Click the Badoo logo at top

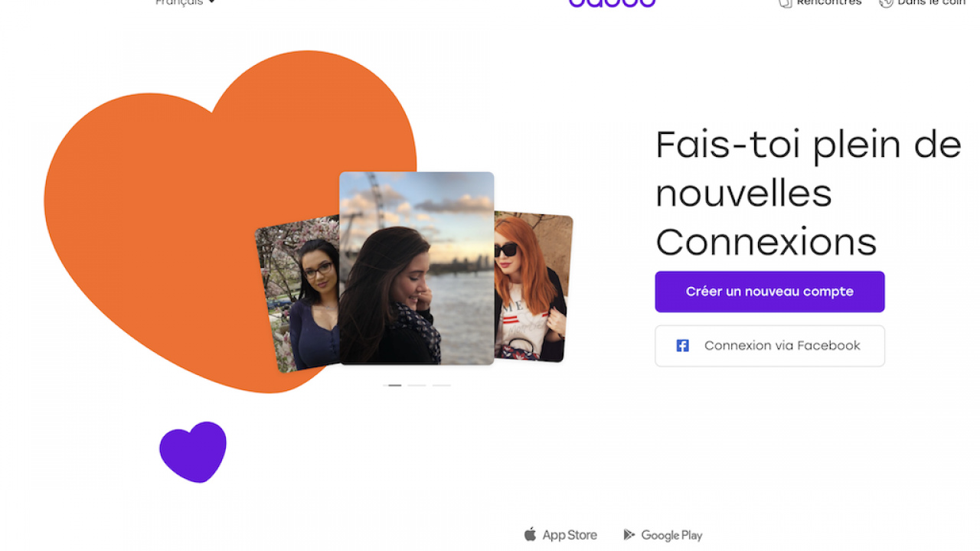pyautogui.click(x=612, y=3)
